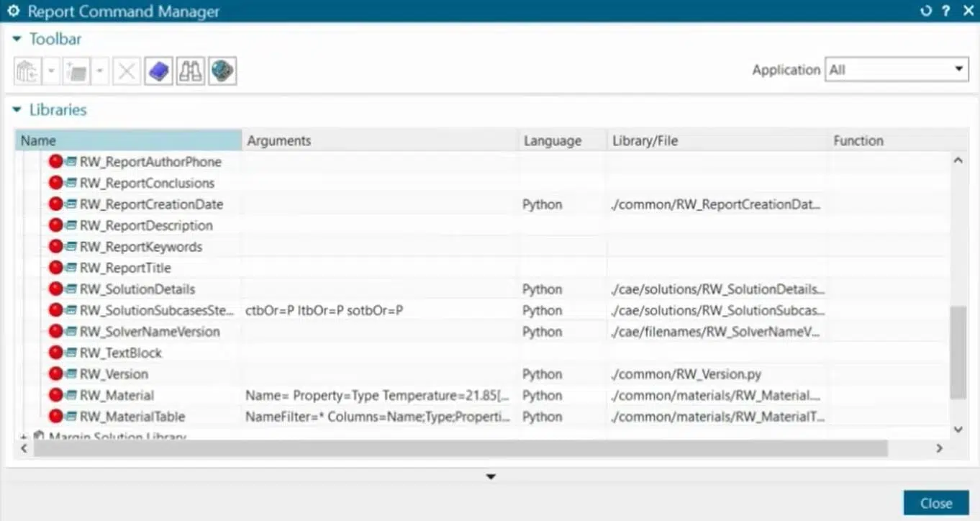980x521 pixels.
Task: Click the globe toolbar icon
Action: (223, 71)
